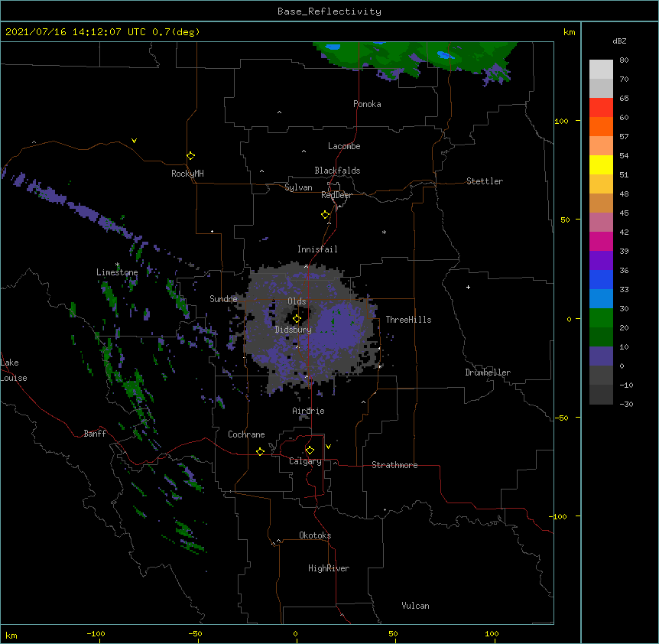
Task: Click the Blackfalds label
Action: (337, 171)
